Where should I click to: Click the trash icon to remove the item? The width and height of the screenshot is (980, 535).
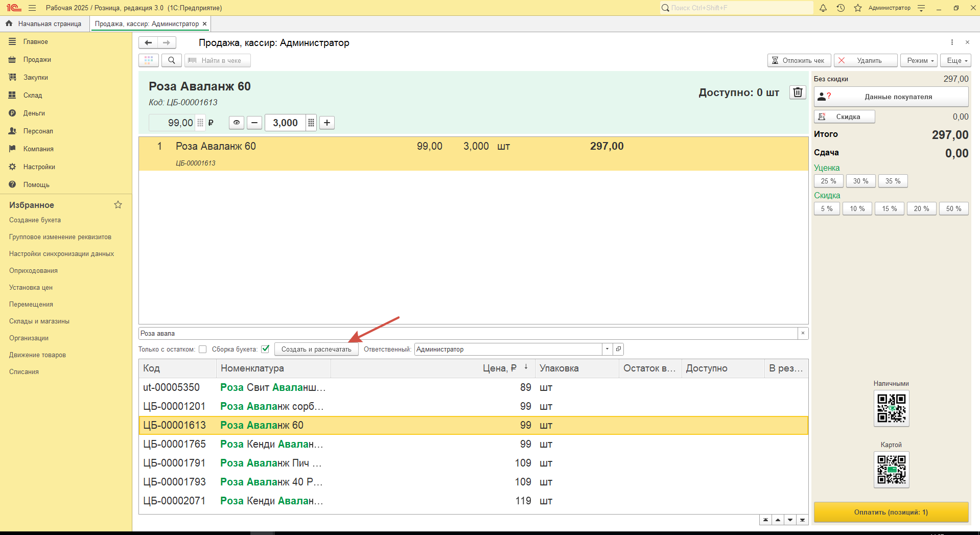click(x=798, y=92)
